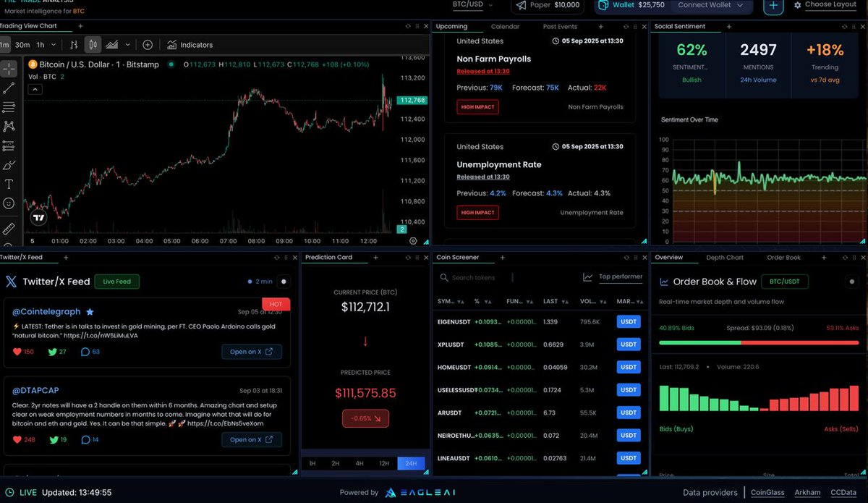Toggle the Twitter feed round switch
Screen dimensions: 868x503
click(284, 282)
